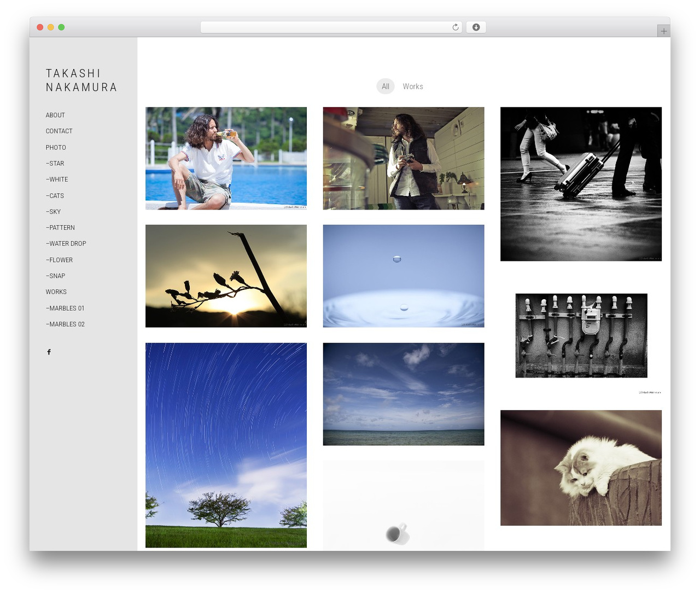Open the ocean and sky photo
The height and width of the screenshot is (593, 700).
(x=404, y=394)
